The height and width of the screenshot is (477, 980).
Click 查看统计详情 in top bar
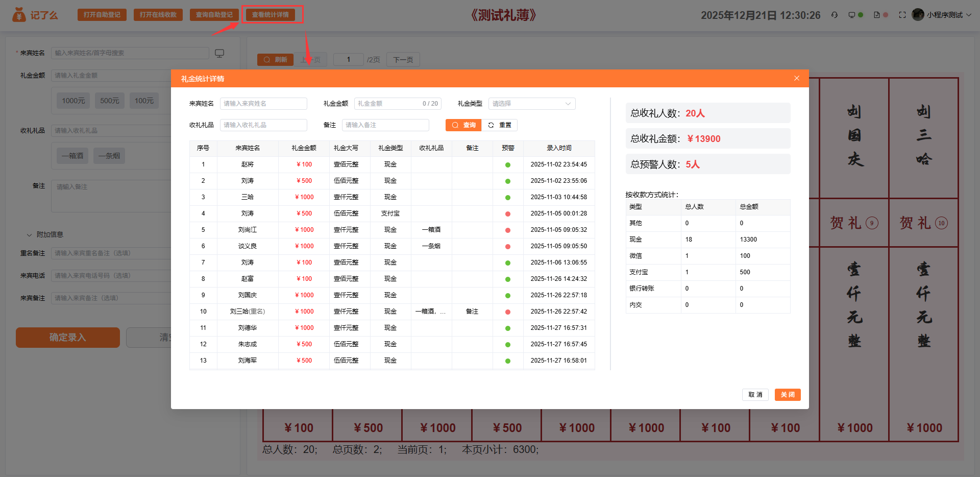pyautogui.click(x=271, y=15)
